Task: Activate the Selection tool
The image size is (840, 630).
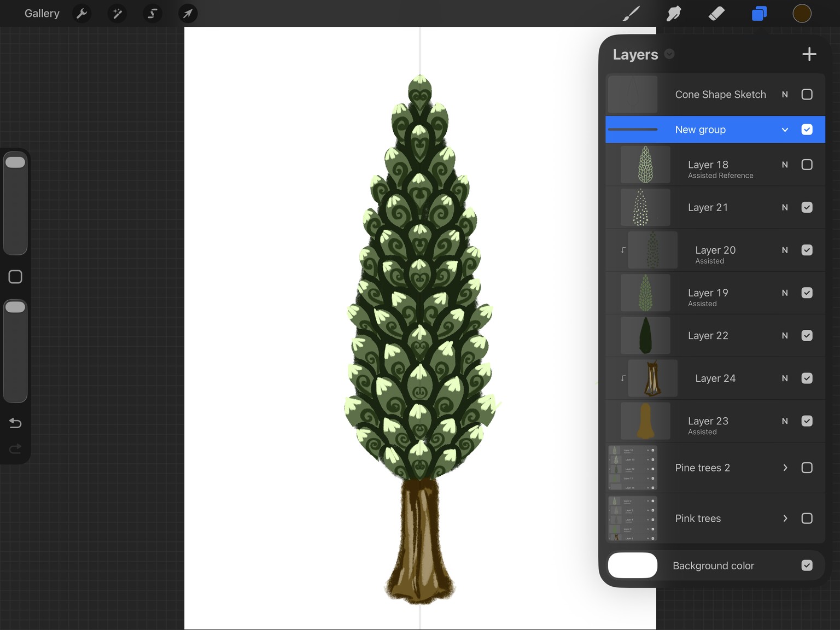Action: 153,13
